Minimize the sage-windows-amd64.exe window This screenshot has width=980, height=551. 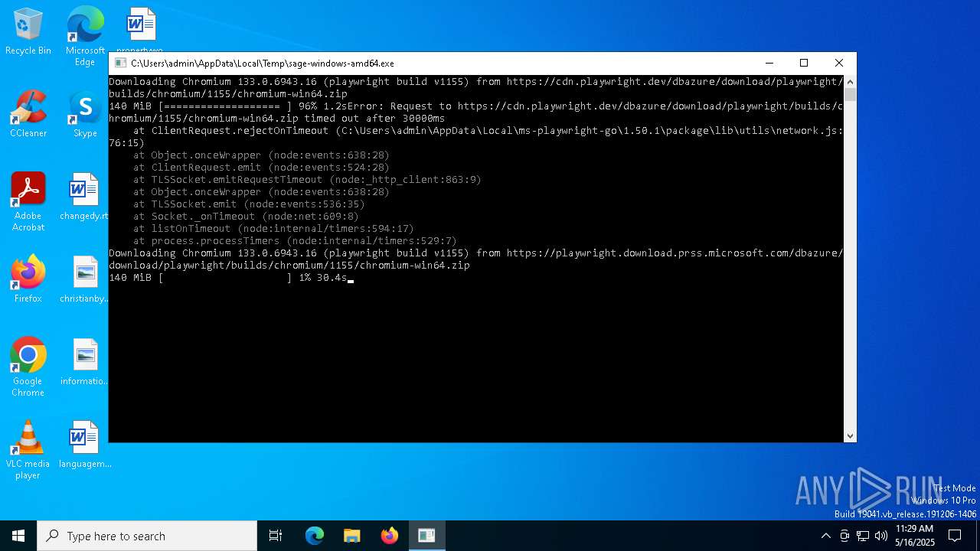coord(769,63)
